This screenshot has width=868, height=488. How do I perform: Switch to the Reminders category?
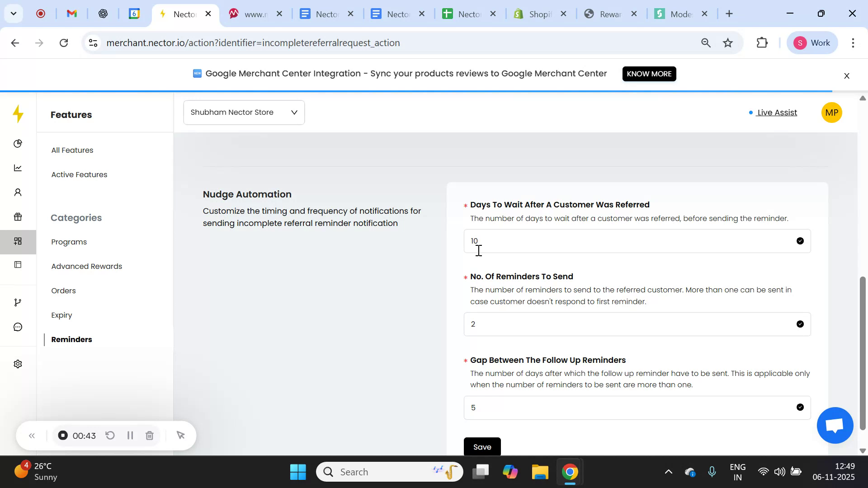click(71, 339)
